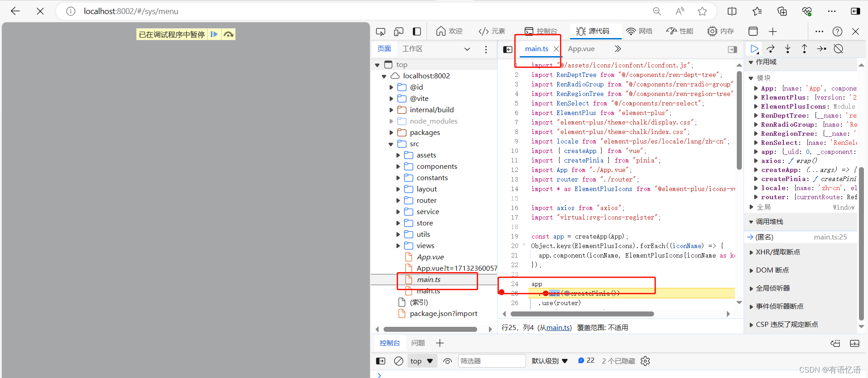Viewport: 868px width, 378px height.
Task: Switch to the Elements (元素) tab
Action: 492,31
